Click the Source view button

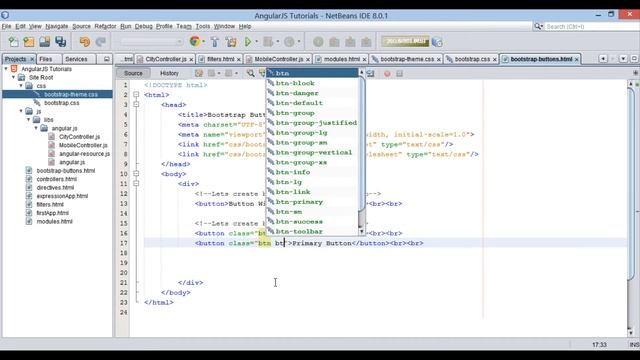[133, 73]
